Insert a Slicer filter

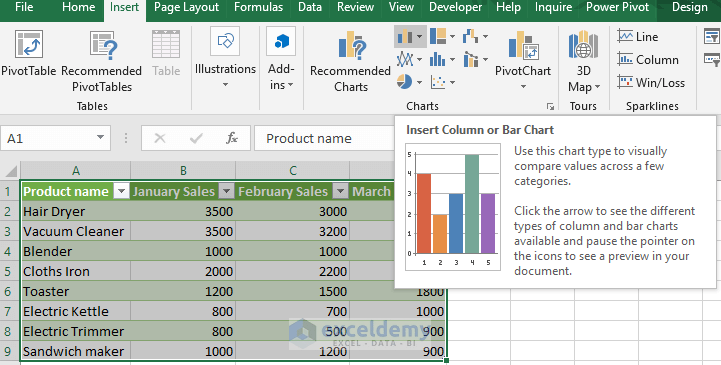point(712,36)
